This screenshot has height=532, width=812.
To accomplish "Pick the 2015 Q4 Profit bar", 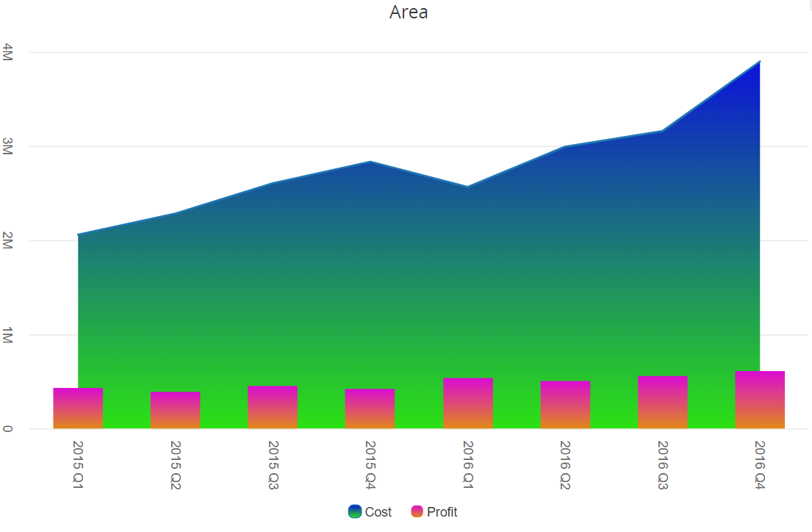I will [370, 409].
